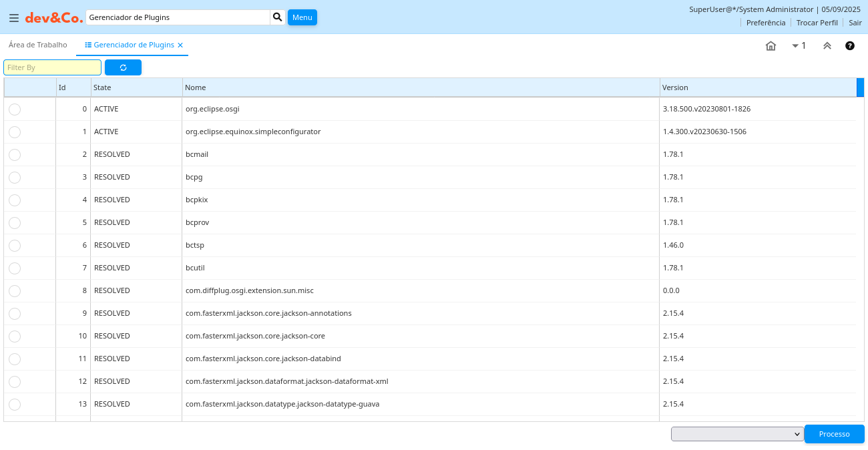Image resolution: width=868 pixels, height=450 pixels.
Task: Click the bcutil name cell
Action: tap(421, 268)
